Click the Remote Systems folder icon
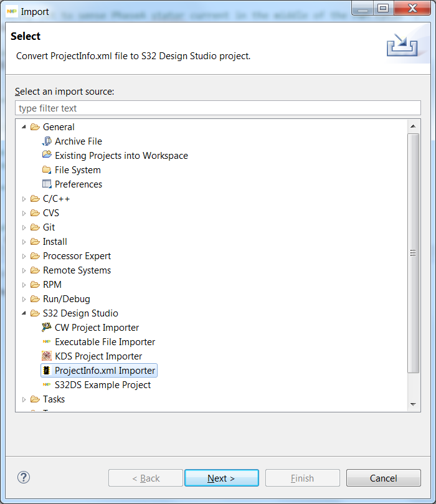The image size is (436, 504). click(35, 270)
